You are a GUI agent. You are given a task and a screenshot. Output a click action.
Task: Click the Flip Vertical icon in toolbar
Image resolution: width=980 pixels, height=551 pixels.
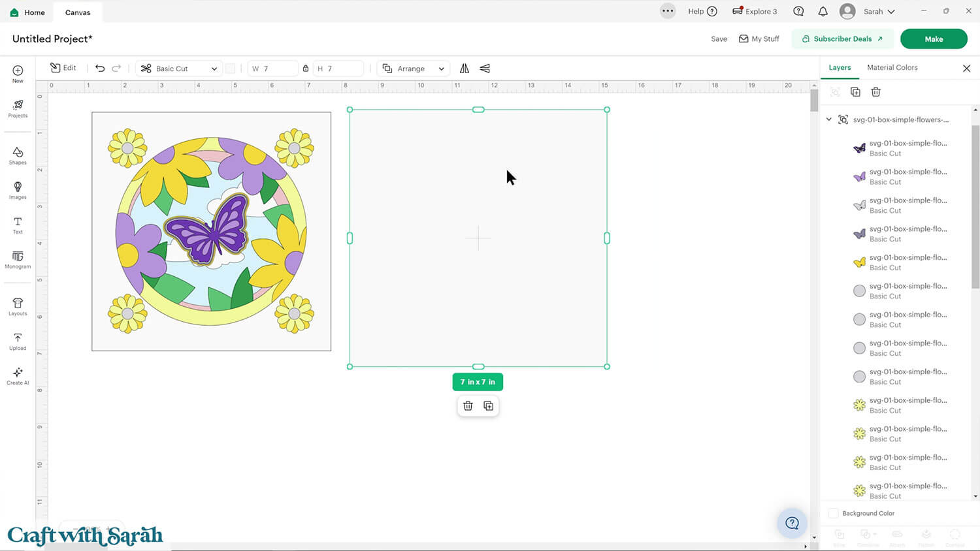tap(485, 68)
